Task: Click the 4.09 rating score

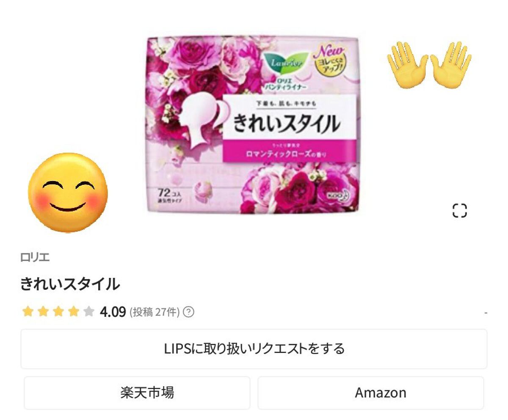Action: (113, 312)
